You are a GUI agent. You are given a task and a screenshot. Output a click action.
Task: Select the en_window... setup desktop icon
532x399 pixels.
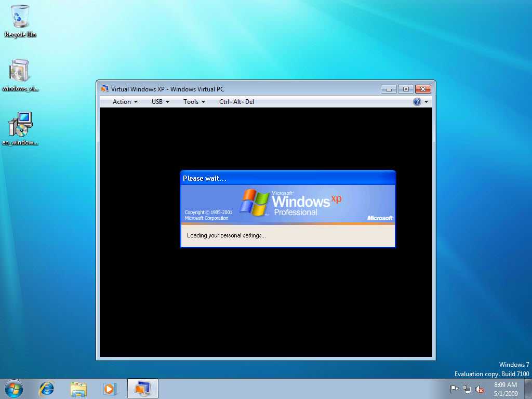[20, 129]
